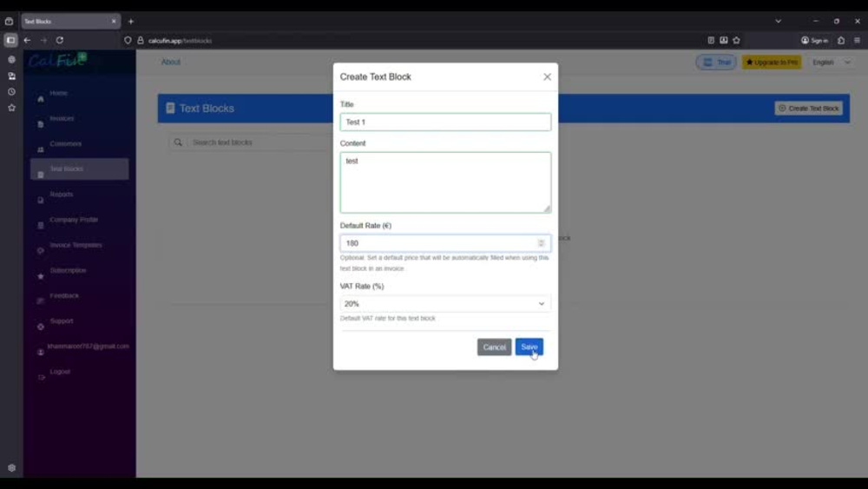Open Support in the sidebar
The image size is (868, 489).
click(62, 321)
